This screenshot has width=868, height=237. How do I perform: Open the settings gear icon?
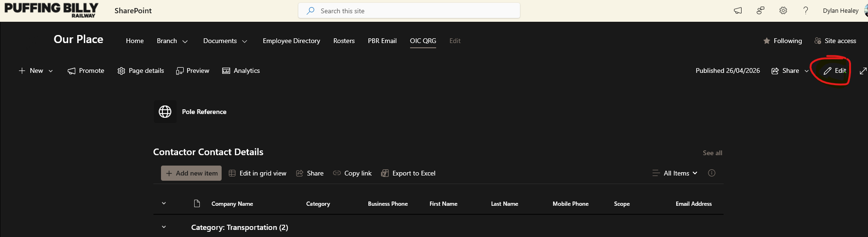pos(783,10)
